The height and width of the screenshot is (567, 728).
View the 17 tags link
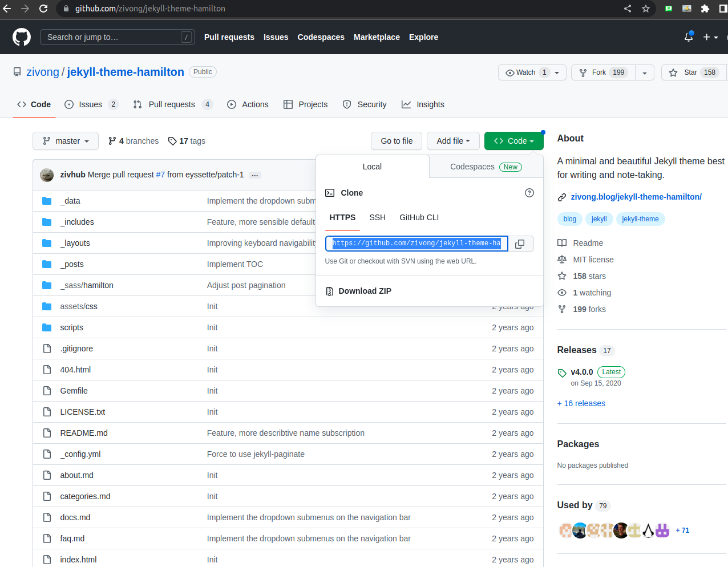187,141
